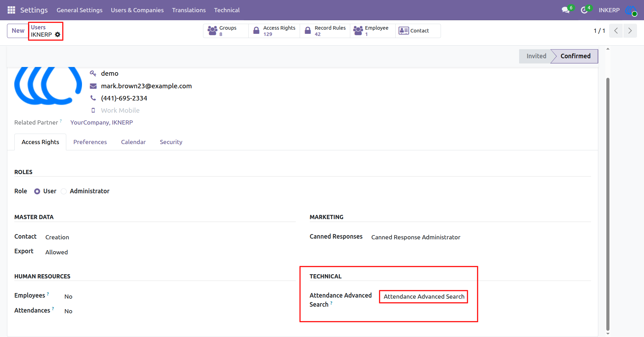Open the Access Rights lock button
The height and width of the screenshot is (337, 644).
(274, 31)
